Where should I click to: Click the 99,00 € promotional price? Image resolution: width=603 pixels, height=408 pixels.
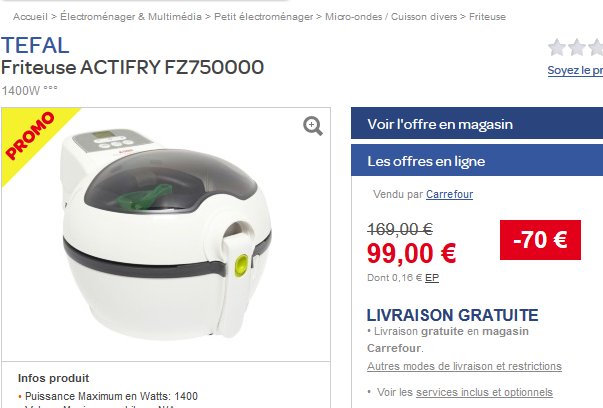(x=411, y=254)
